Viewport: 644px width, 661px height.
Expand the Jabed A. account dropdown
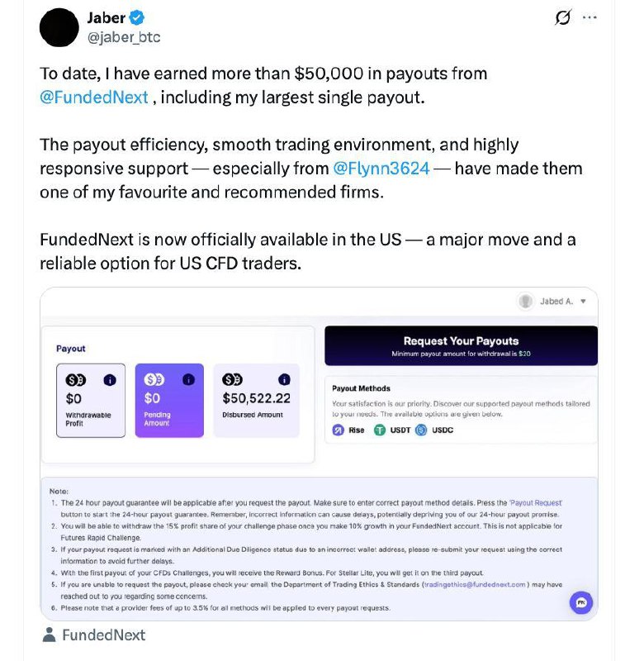(x=583, y=302)
